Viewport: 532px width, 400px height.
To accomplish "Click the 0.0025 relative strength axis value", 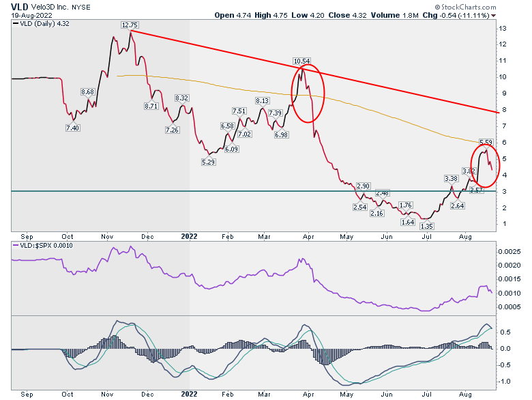I will tap(509, 252).
